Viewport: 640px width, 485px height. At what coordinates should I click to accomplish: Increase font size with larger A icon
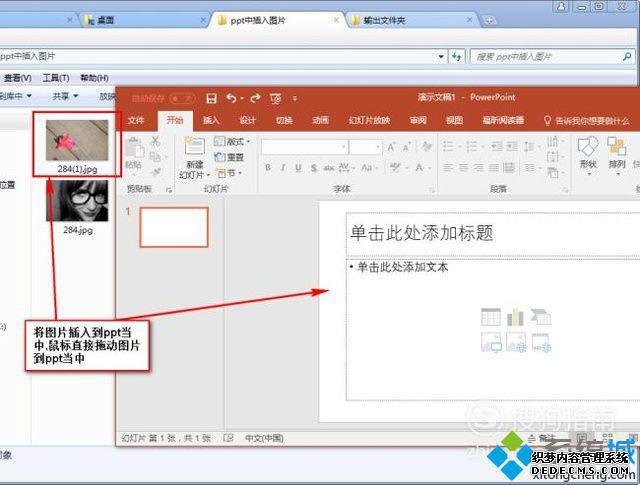[391, 147]
